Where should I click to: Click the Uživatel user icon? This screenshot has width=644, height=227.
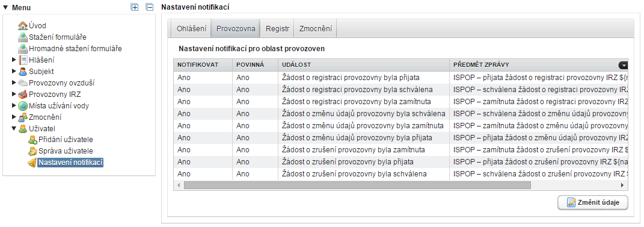click(x=23, y=129)
